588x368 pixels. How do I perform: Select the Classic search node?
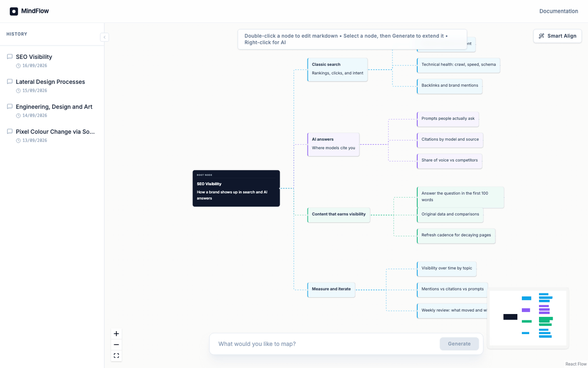tap(338, 69)
